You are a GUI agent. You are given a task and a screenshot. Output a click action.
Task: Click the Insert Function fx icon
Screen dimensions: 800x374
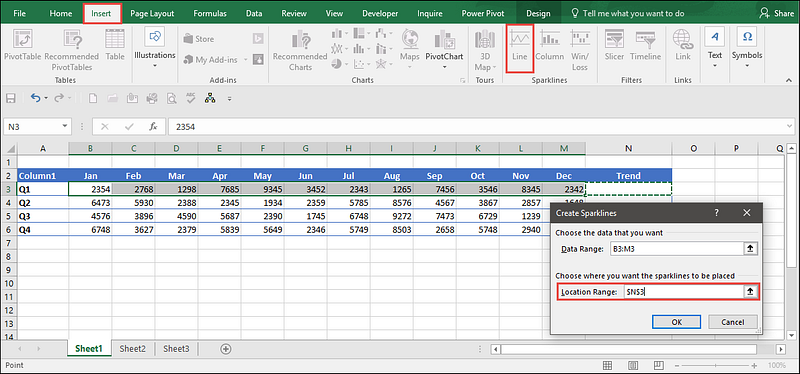tap(153, 127)
